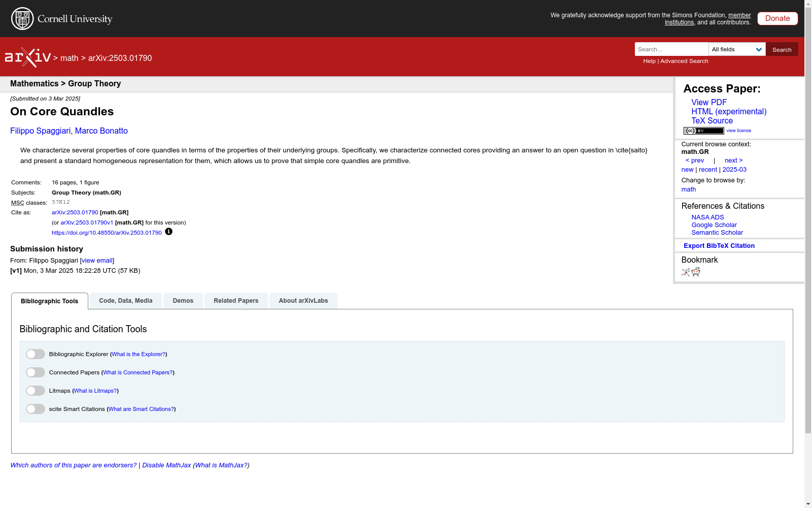
Task: Open recent math.GR listings link
Action: pos(708,170)
